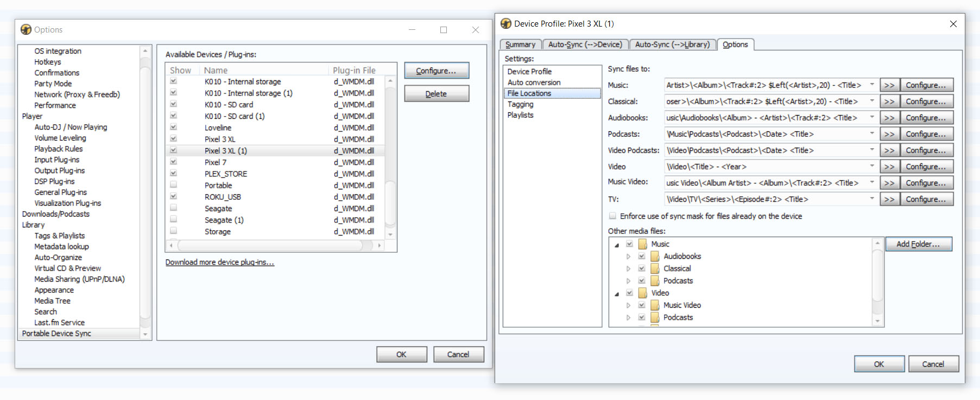This screenshot has height=400, width=980.
Task: Select the Podcasts folder icon under Music
Action: tap(655, 281)
